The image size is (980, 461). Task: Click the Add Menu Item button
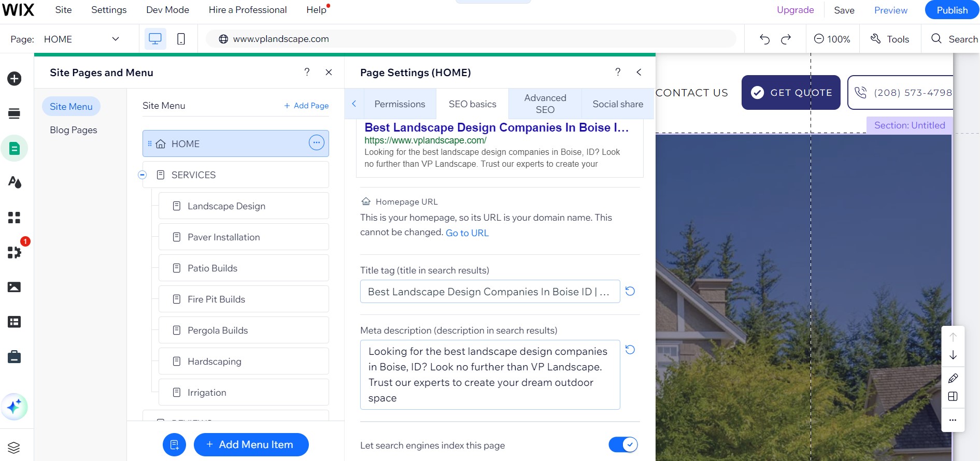coord(251,445)
